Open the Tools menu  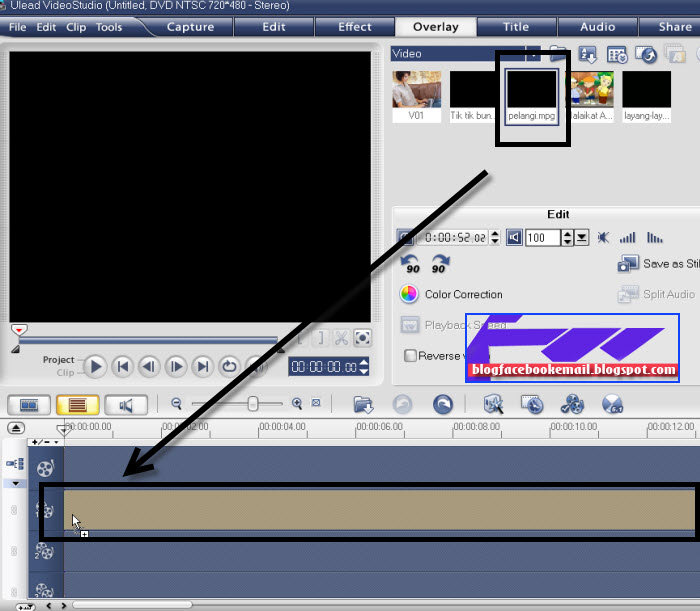109,27
